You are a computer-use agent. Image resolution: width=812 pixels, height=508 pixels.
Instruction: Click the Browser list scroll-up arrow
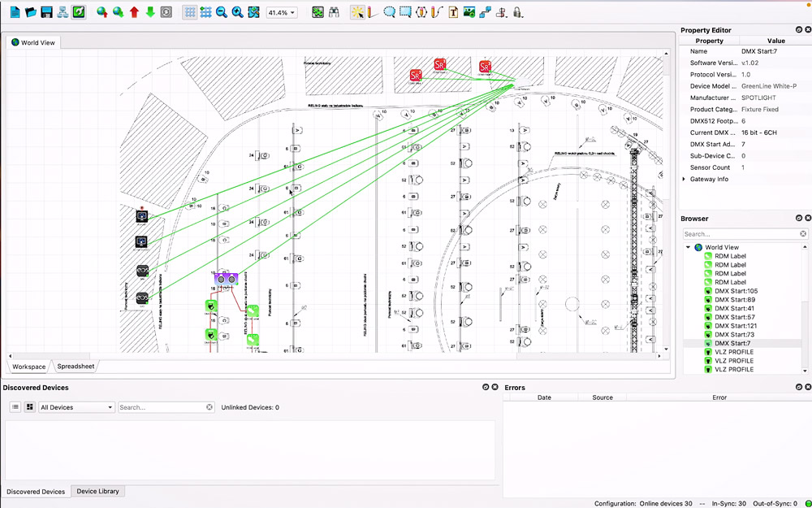(805, 247)
